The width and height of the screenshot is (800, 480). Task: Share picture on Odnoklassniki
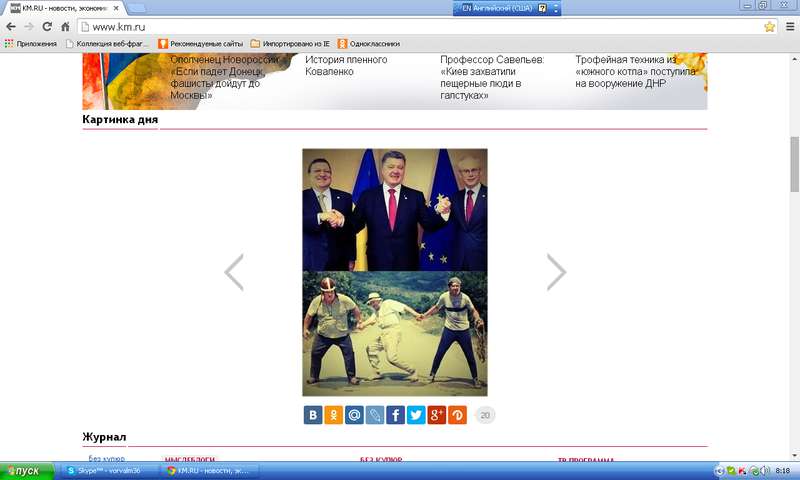tap(334, 415)
